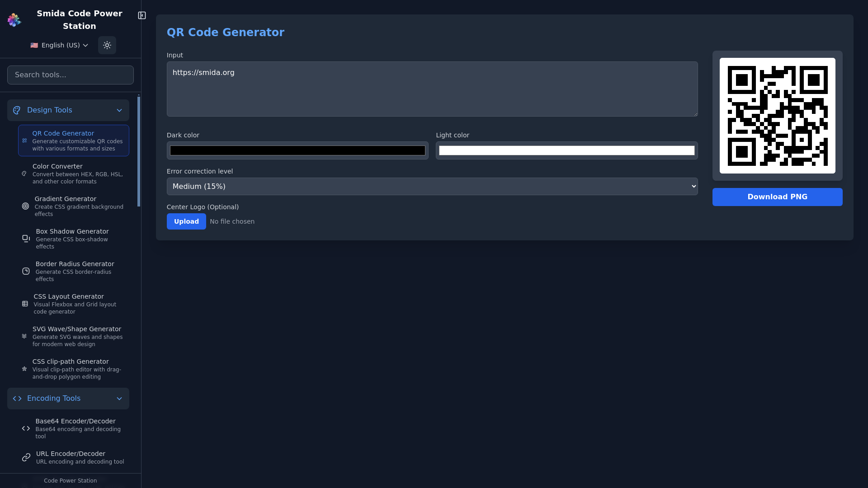Pick the Light color swatch
The width and height of the screenshot is (868, 488).
click(567, 150)
